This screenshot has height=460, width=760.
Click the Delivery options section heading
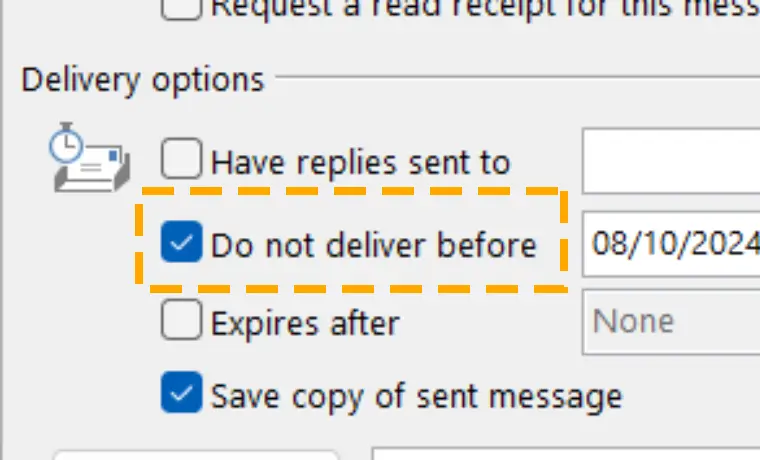click(143, 79)
